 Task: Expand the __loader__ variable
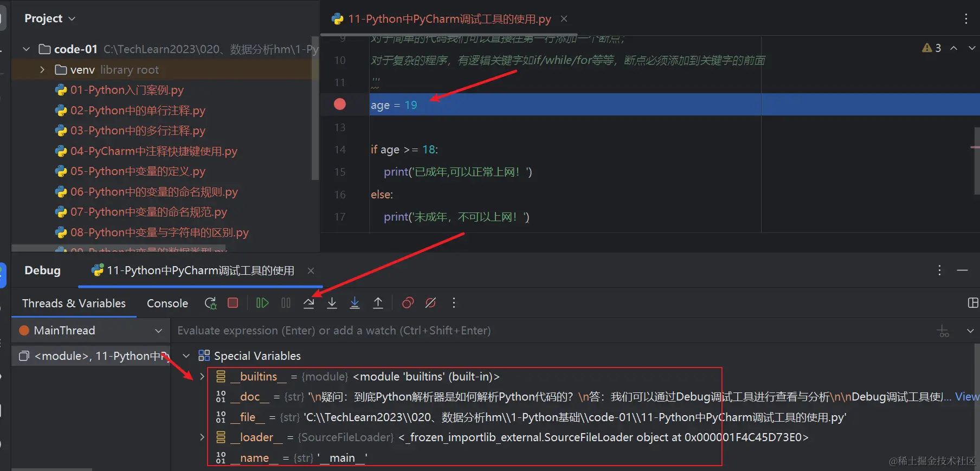[x=202, y=437]
